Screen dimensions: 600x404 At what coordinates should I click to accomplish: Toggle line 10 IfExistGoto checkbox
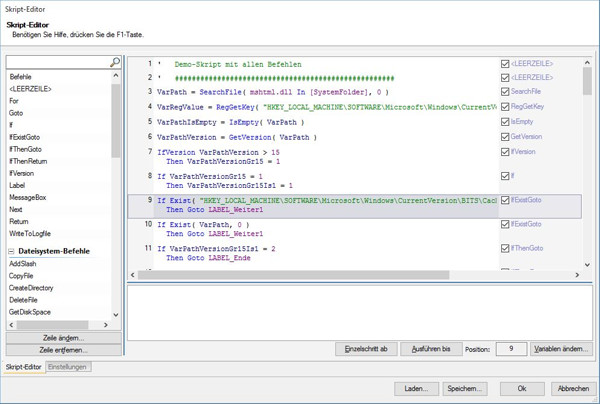coord(505,224)
